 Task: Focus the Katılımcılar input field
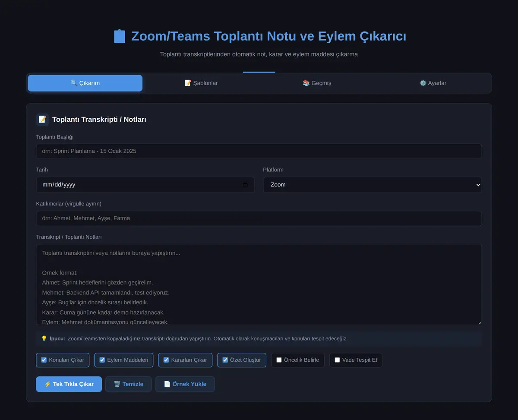[x=259, y=218]
